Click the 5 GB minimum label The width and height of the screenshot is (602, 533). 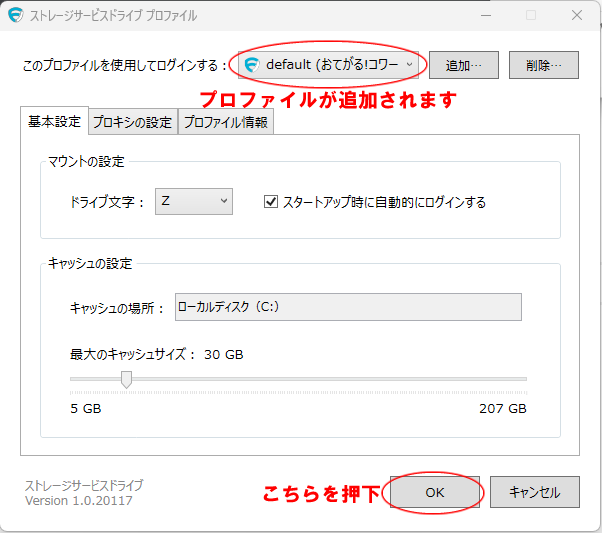(x=86, y=409)
